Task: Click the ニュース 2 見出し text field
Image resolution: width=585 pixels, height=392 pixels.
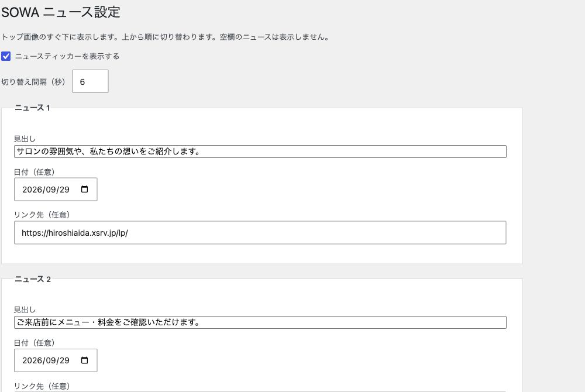Action: coord(260,322)
